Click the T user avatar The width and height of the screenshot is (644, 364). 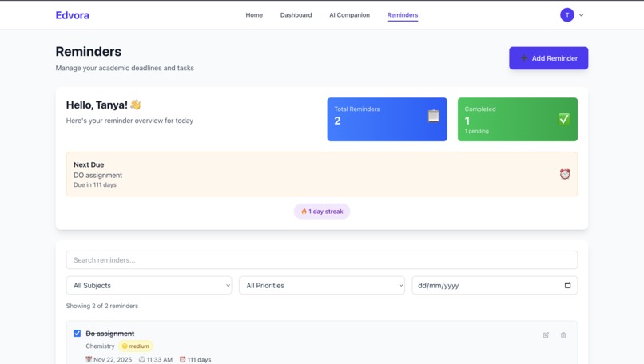(x=567, y=15)
